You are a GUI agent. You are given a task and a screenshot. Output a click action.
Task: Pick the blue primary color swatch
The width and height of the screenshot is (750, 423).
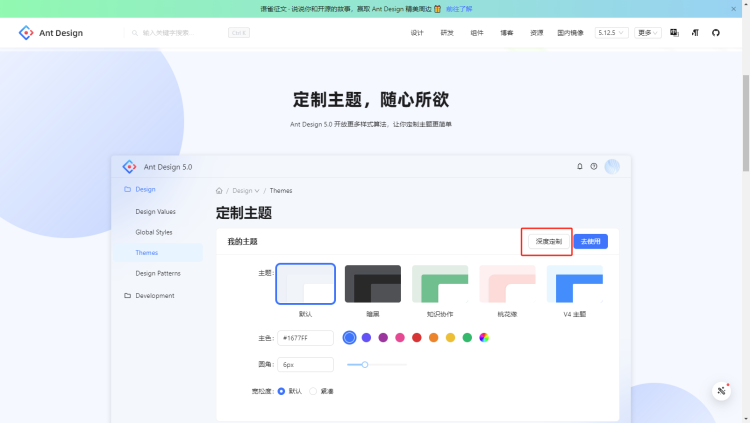click(x=349, y=337)
